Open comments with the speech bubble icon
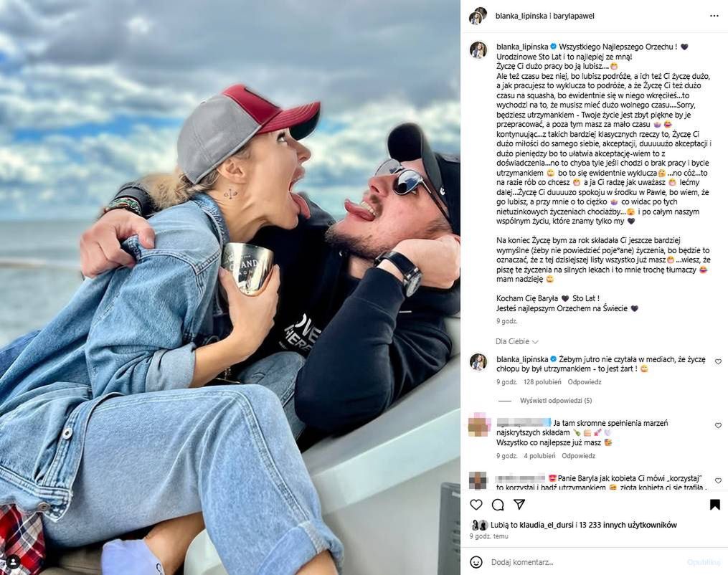 pos(498,505)
